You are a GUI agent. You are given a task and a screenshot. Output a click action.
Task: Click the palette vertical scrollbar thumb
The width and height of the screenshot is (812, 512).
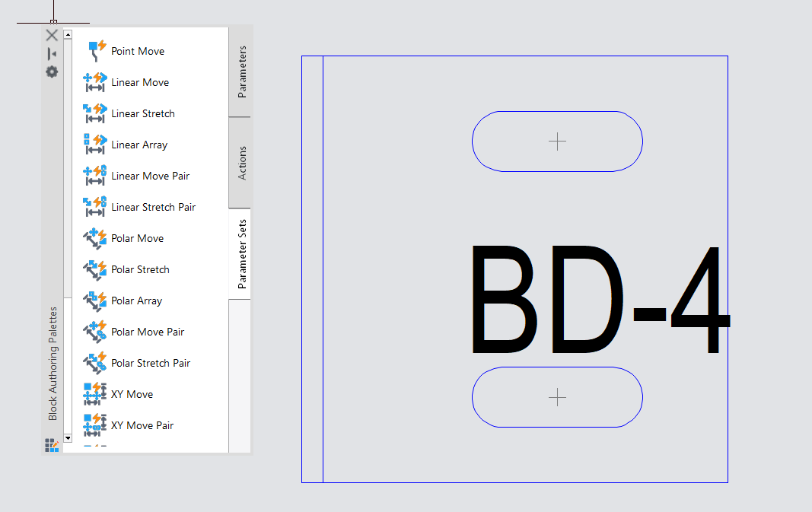[x=68, y=168]
